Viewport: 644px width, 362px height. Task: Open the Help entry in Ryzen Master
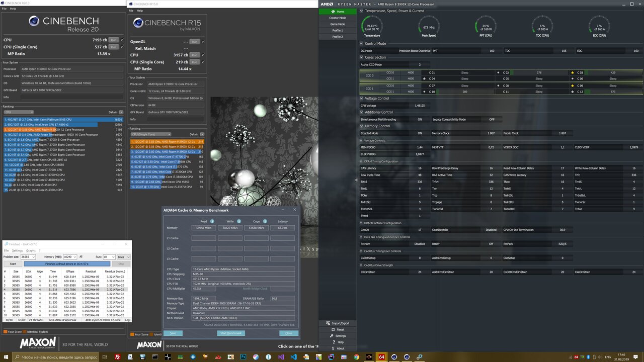337,342
